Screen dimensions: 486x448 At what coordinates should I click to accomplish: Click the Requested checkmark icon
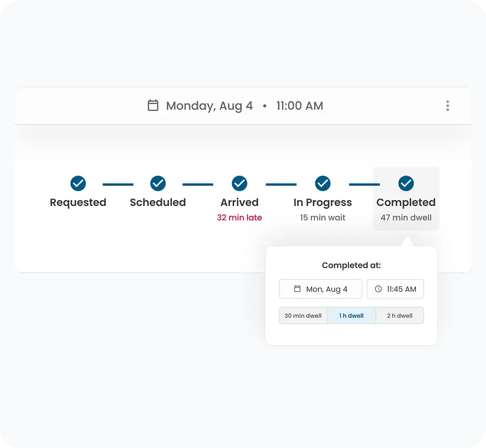click(x=78, y=184)
